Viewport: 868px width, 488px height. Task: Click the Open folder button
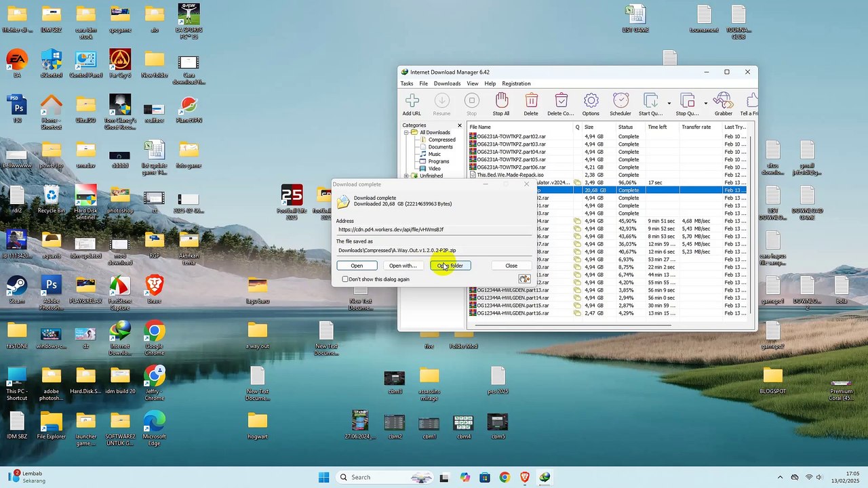450,266
